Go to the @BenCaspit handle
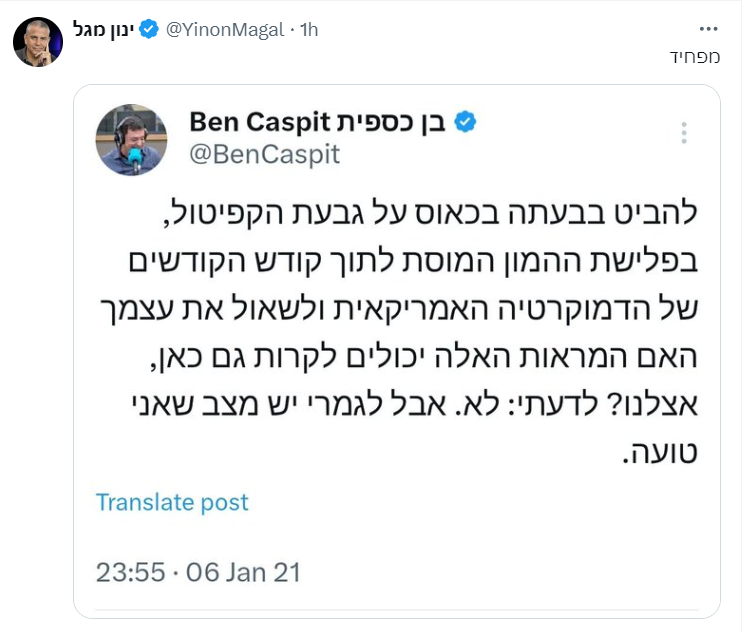 click(265, 154)
